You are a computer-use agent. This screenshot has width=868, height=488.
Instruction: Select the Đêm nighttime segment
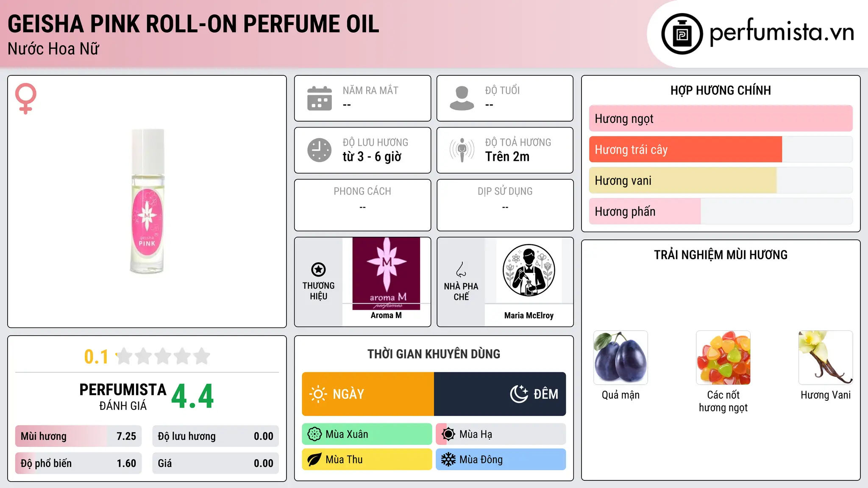(500, 394)
